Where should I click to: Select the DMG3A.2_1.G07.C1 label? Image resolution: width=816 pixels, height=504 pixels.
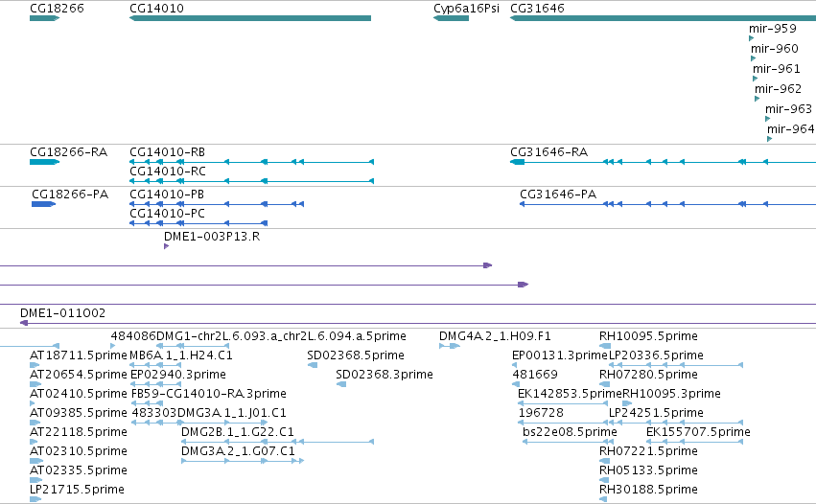(239, 451)
